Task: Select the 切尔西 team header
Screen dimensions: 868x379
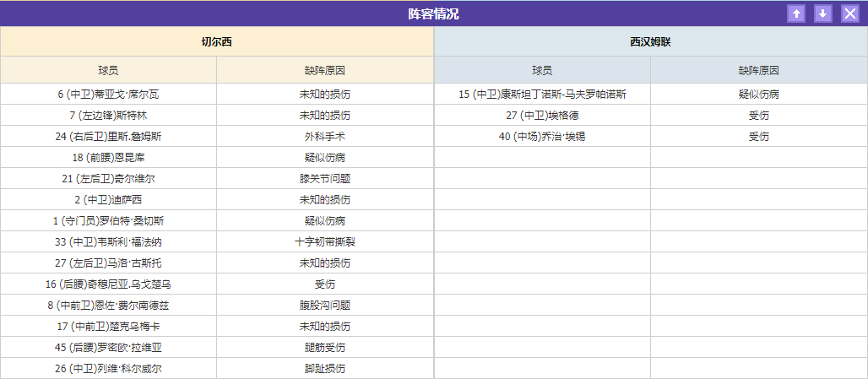Action: pyautogui.click(x=217, y=42)
